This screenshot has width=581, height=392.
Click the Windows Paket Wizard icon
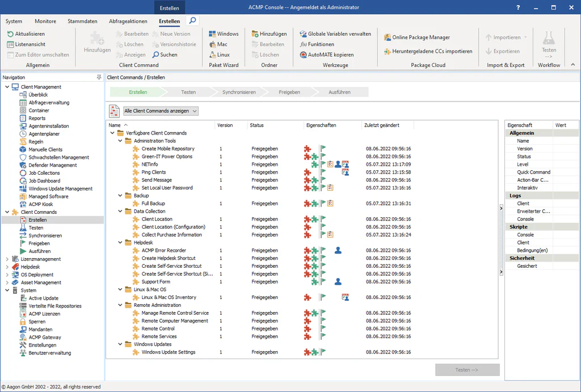pyautogui.click(x=212, y=34)
